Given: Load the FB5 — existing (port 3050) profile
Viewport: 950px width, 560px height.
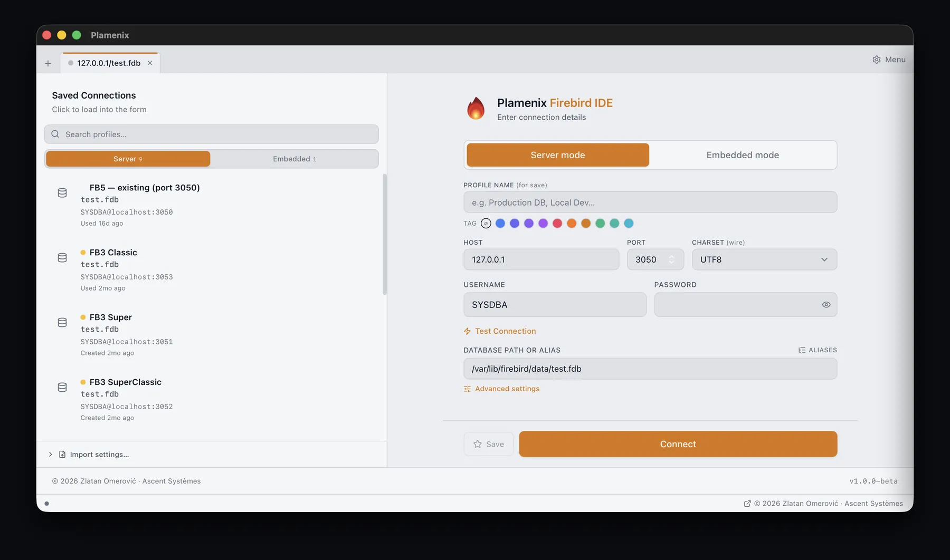Looking at the screenshot, I should [211, 205].
